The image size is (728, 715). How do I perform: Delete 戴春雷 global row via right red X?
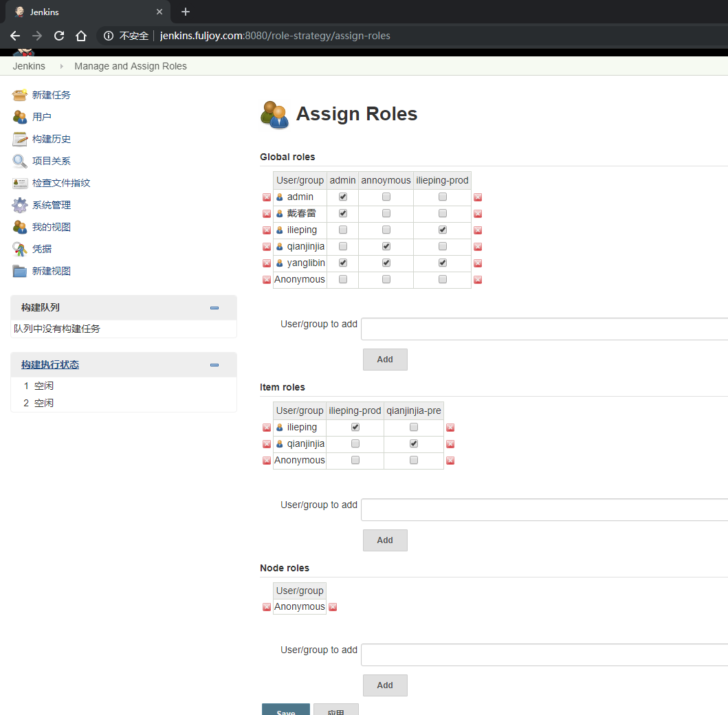pyautogui.click(x=478, y=214)
